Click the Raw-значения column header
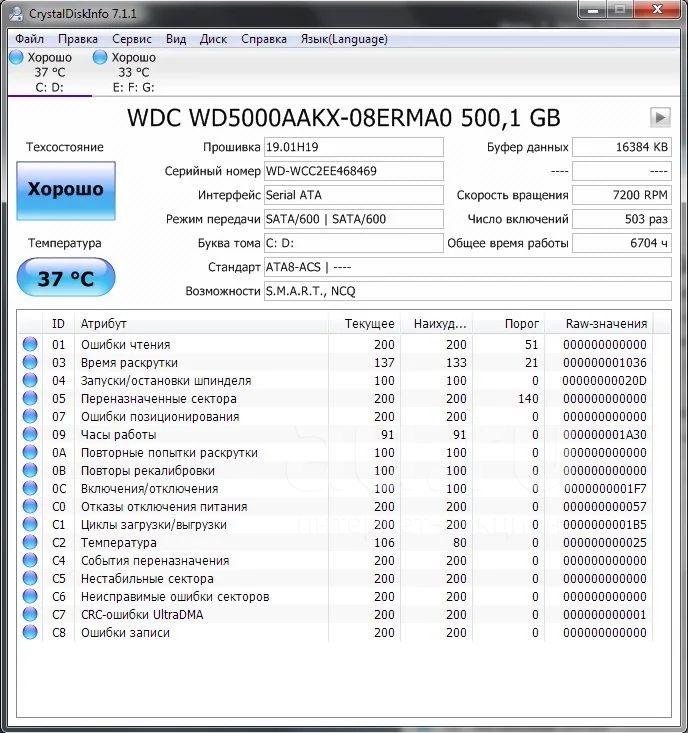The height and width of the screenshot is (733, 688). coord(599,323)
